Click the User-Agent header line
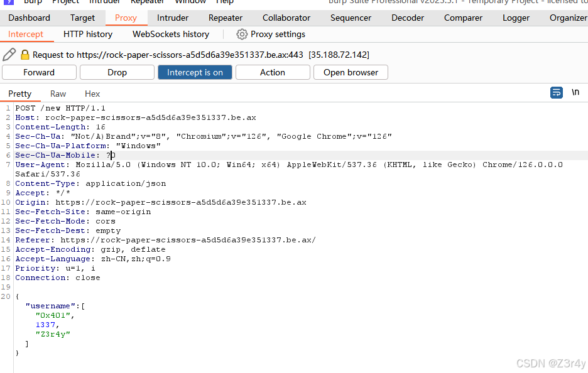Screen dimensions: 588x373 289,170
